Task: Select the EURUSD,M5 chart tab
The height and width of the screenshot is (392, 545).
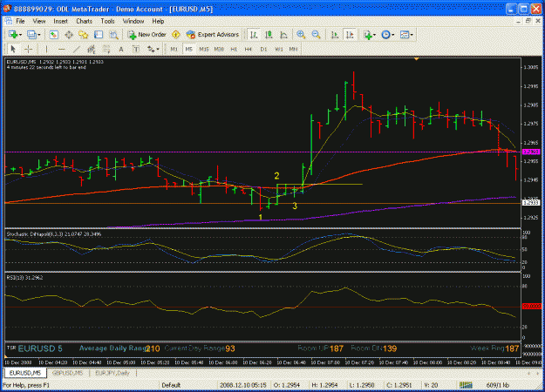Action: coord(25,373)
